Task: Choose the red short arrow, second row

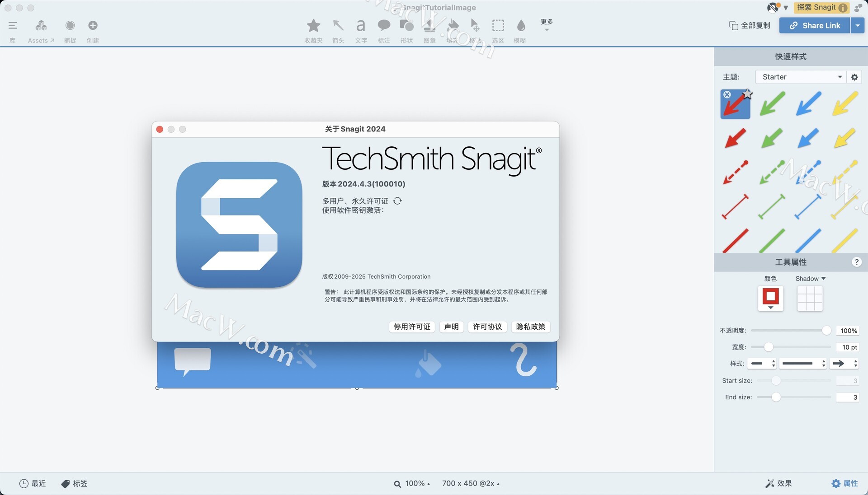Action: click(736, 138)
